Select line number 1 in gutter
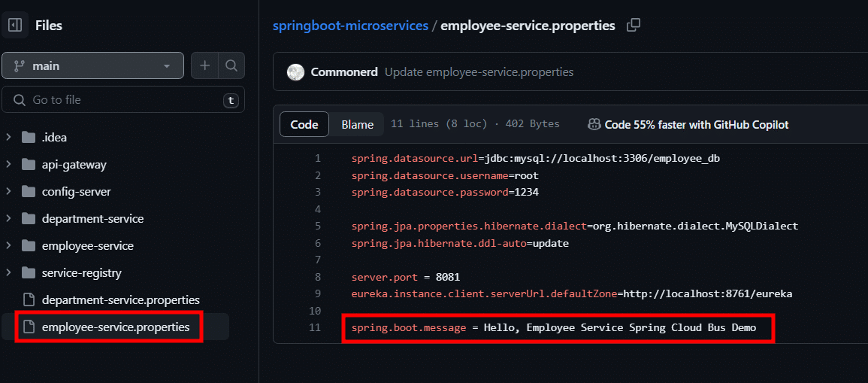Image resolution: width=868 pixels, height=383 pixels. (318, 159)
